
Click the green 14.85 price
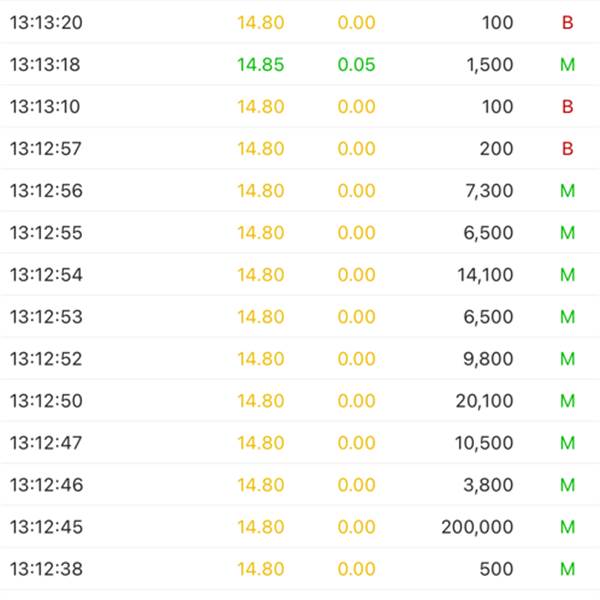tap(261, 64)
